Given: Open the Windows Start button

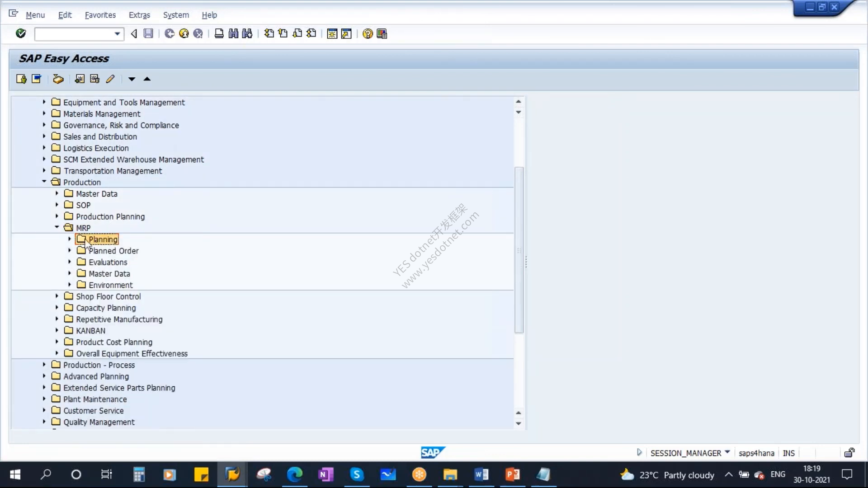Looking at the screenshot, I should coord(15,474).
